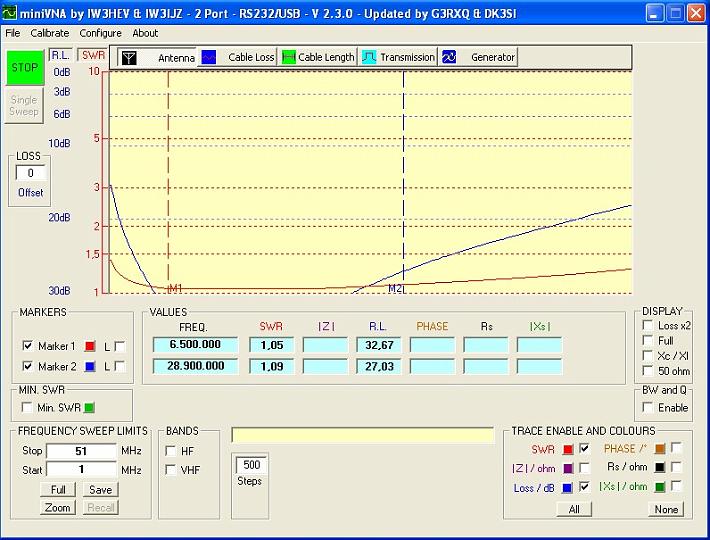Enable the BW and Q checkbox
Viewport: 710px width, 540px height.
coord(648,407)
